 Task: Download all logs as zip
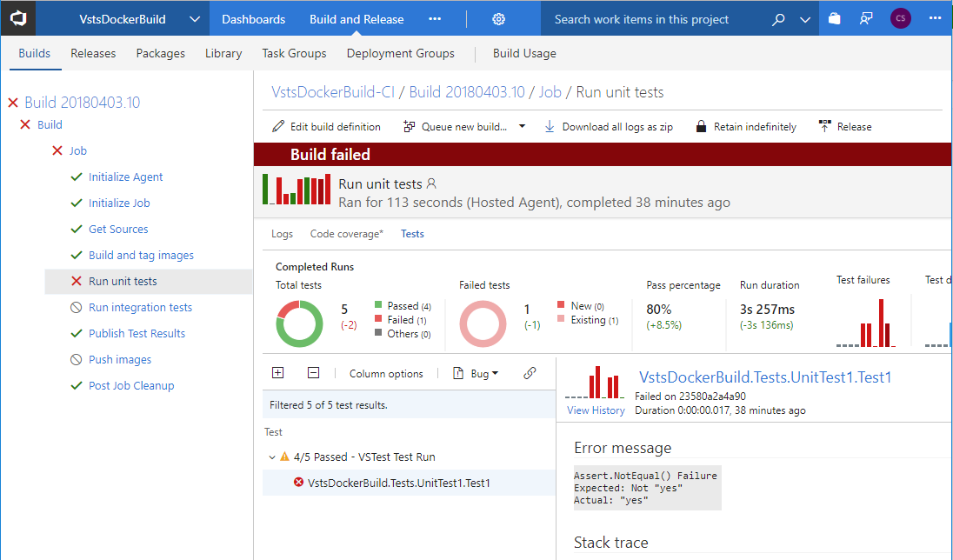coord(609,126)
